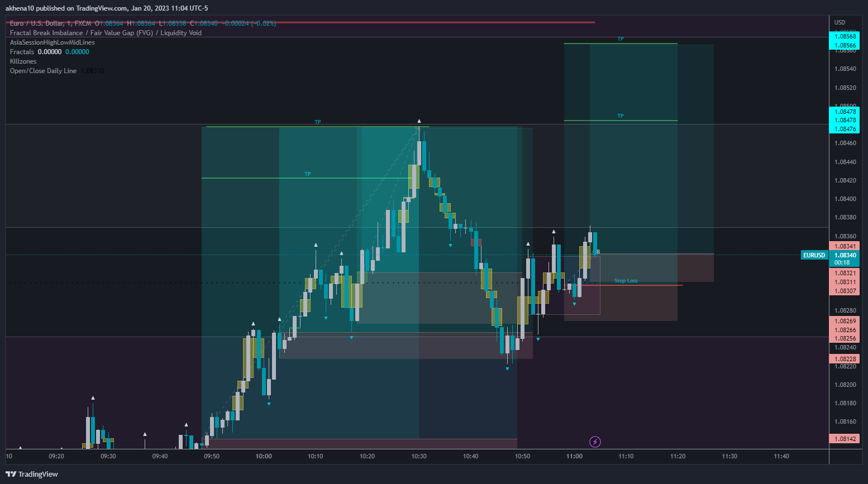This screenshot has height=484, width=868.
Task: Click the lightning economic event icon
Action: [x=595, y=442]
